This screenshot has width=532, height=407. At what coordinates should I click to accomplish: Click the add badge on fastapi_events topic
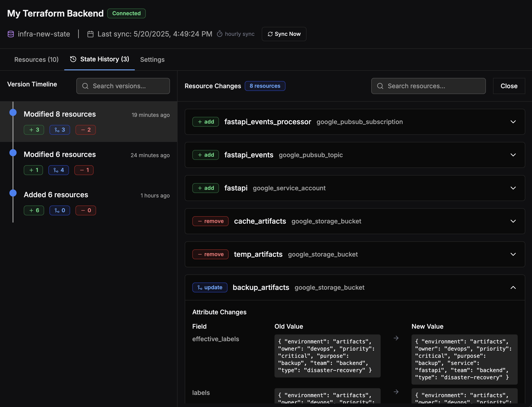coord(206,155)
